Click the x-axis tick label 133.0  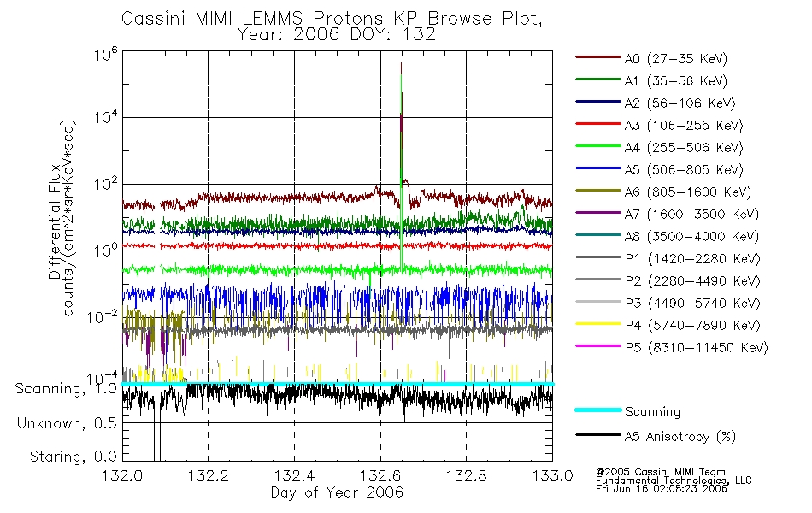552,475
